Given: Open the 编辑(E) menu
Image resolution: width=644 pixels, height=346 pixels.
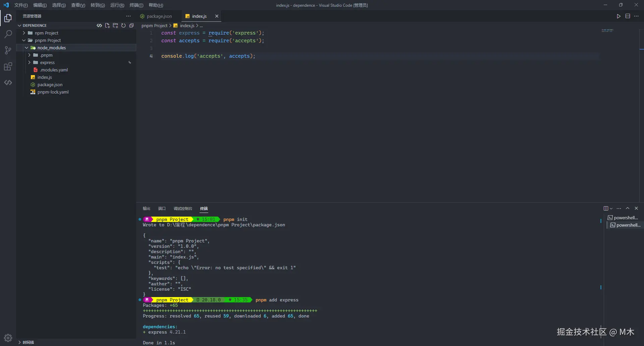Looking at the screenshot, I should point(40,5).
